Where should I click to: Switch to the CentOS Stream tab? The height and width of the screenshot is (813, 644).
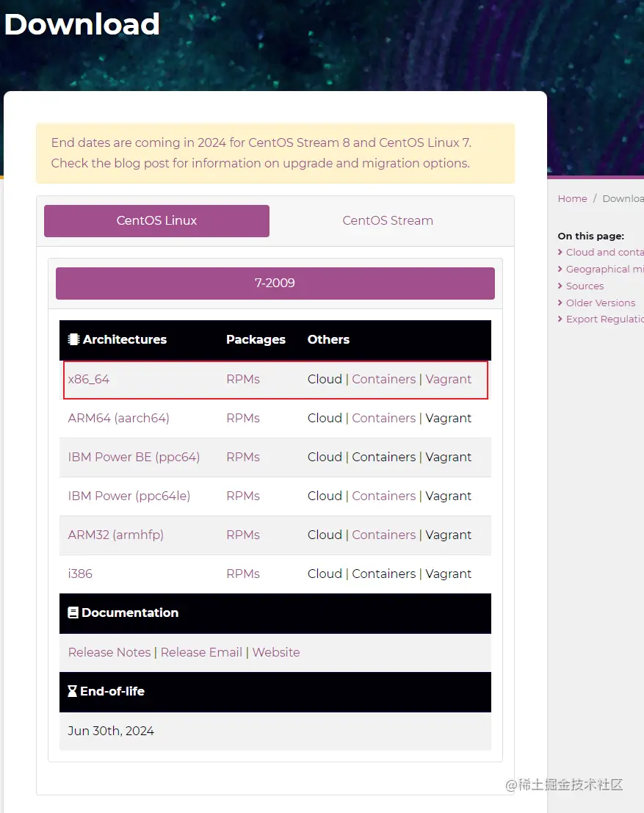click(x=387, y=221)
